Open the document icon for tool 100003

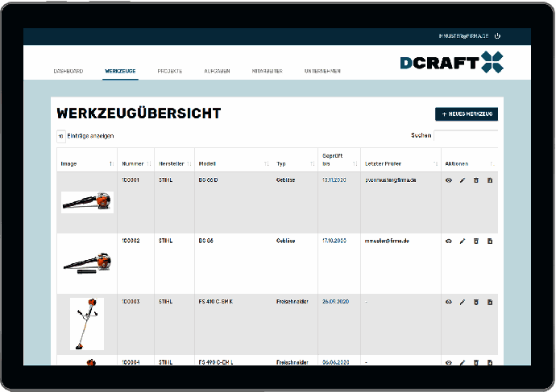coord(490,302)
